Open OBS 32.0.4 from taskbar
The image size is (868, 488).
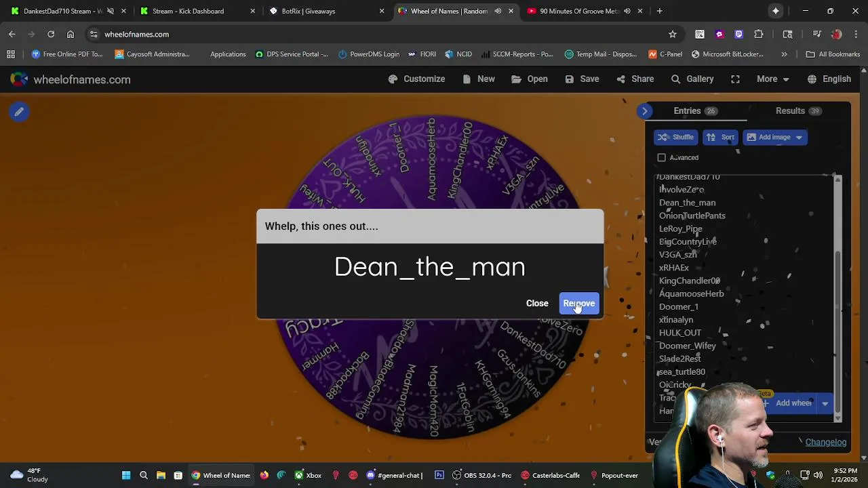tap(482, 475)
